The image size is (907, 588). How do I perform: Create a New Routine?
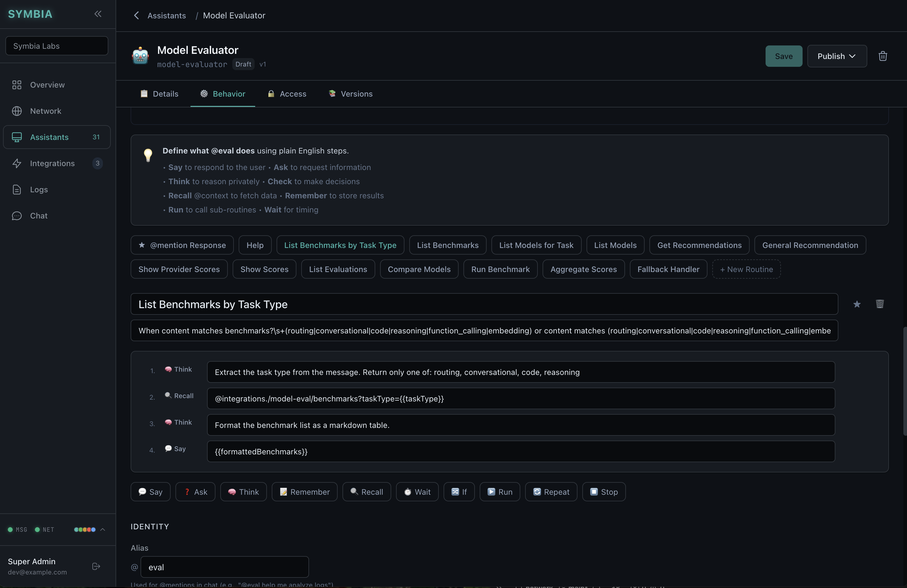click(x=746, y=269)
